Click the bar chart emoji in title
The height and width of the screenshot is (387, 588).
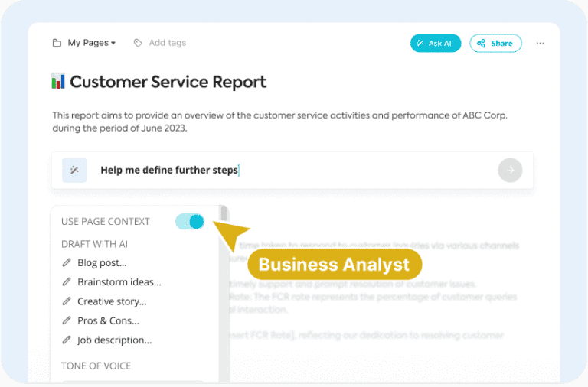pos(58,82)
